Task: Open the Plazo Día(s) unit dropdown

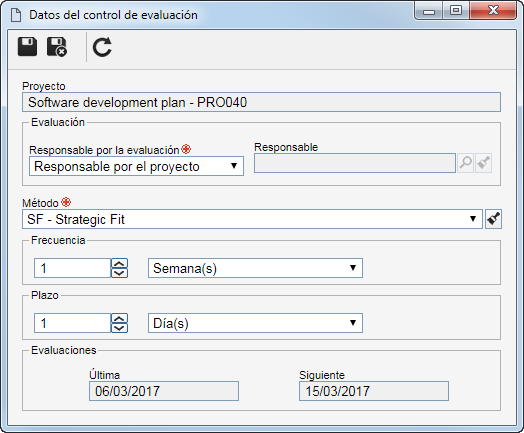Action: [x=255, y=323]
